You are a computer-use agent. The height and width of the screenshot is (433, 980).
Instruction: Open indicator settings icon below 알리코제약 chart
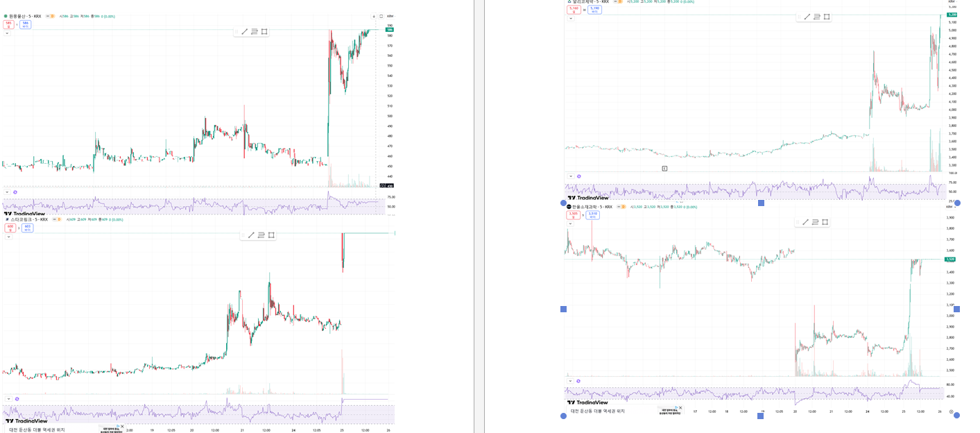tap(579, 176)
